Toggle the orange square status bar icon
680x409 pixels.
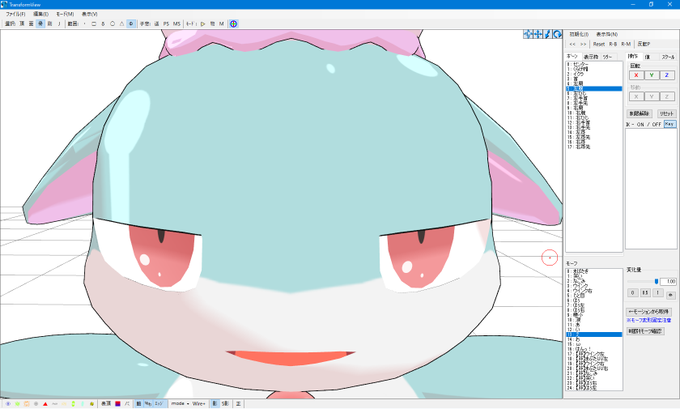click(x=26, y=404)
